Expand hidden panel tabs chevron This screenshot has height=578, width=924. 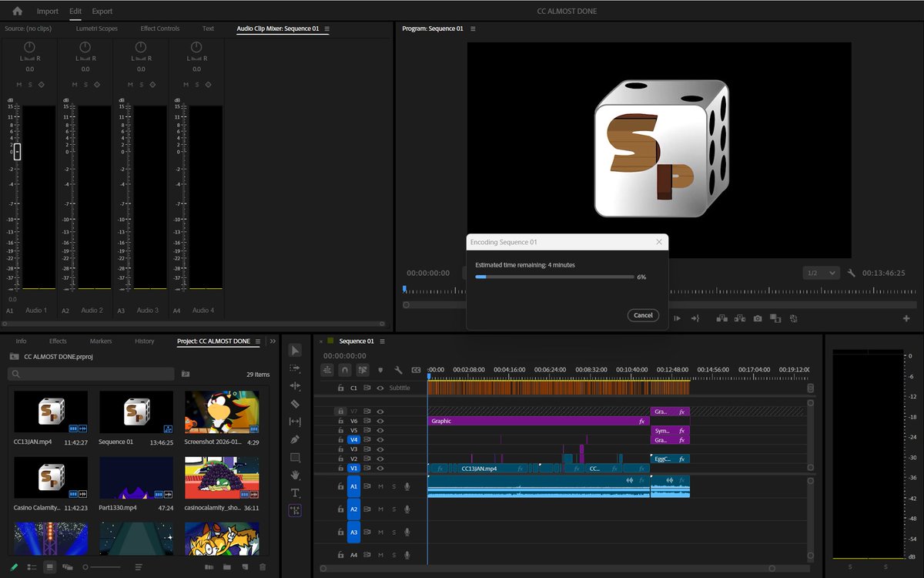[x=273, y=341]
